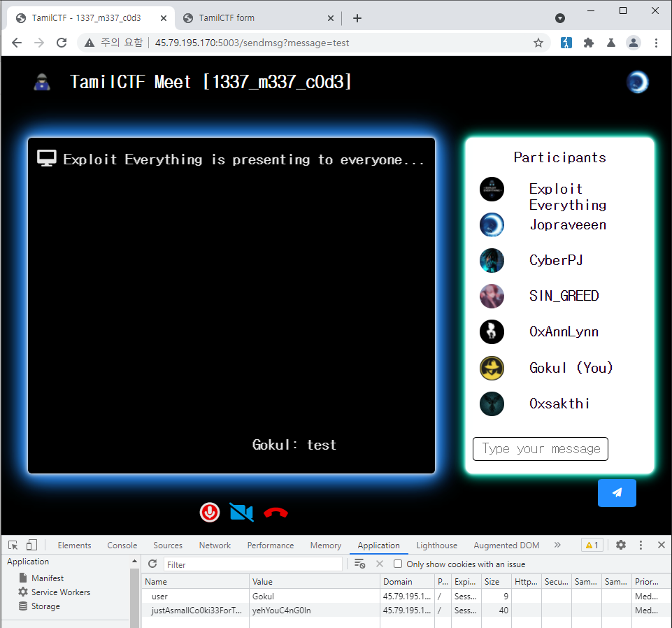The image size is (672, 628).
Task: Open DevTools settings gear
Action: pos(620,545)
